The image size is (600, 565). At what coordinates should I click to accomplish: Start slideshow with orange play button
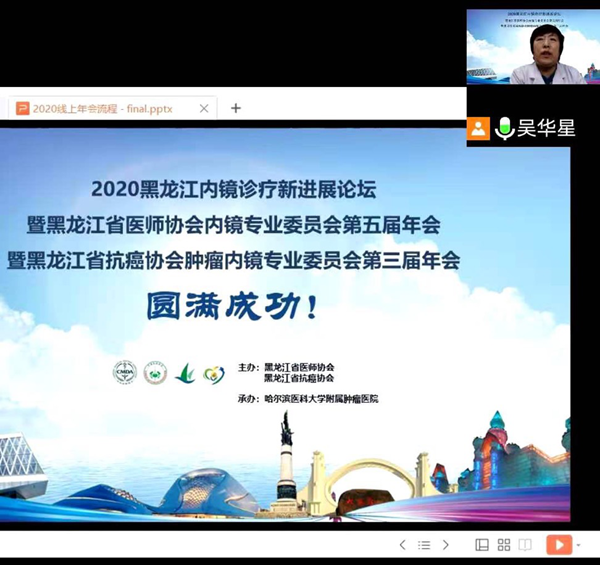click(559, 544)
